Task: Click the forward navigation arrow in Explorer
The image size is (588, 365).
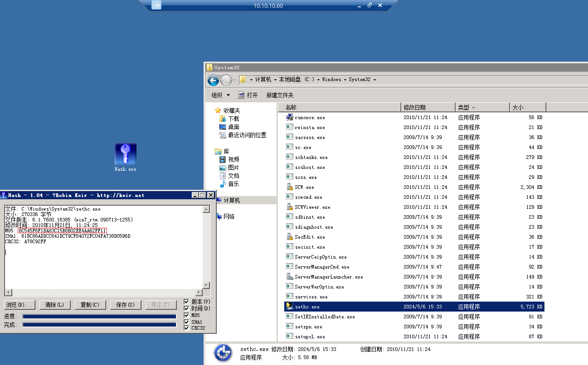Action: 226,80
